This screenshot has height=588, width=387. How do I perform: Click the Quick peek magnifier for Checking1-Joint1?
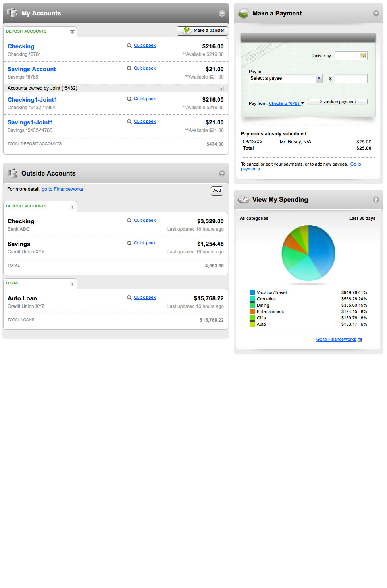pyautogui.click(x=129, y=99)
